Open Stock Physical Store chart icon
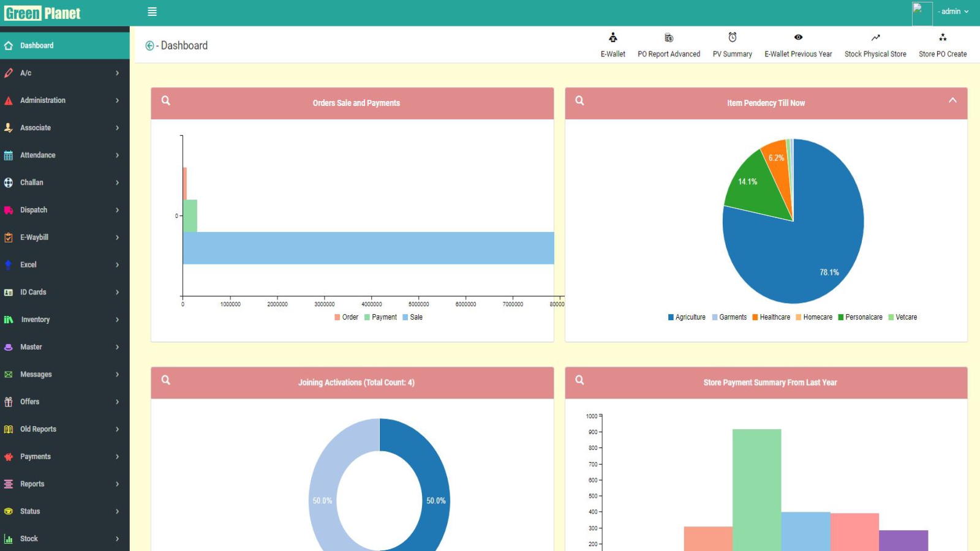 click(875, 37)
